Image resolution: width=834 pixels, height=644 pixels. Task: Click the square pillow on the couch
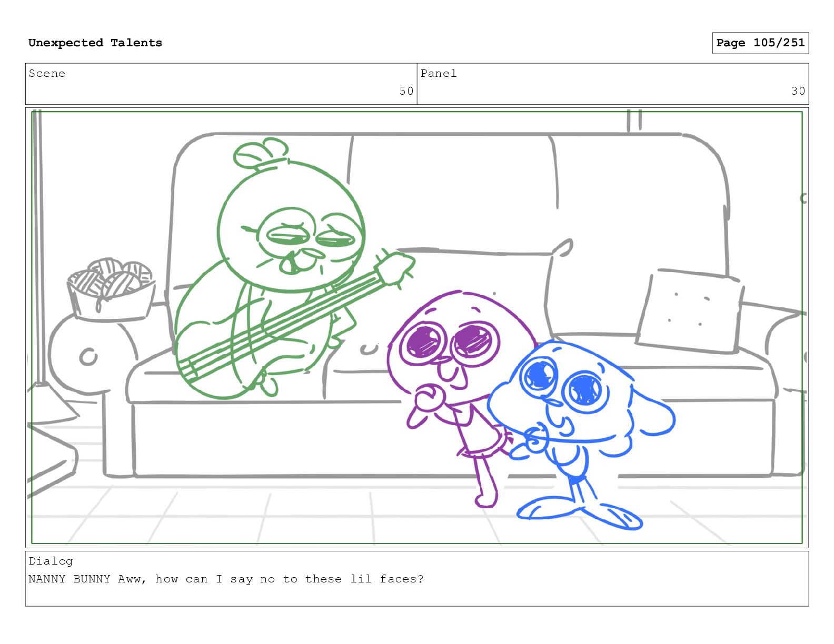689,310
